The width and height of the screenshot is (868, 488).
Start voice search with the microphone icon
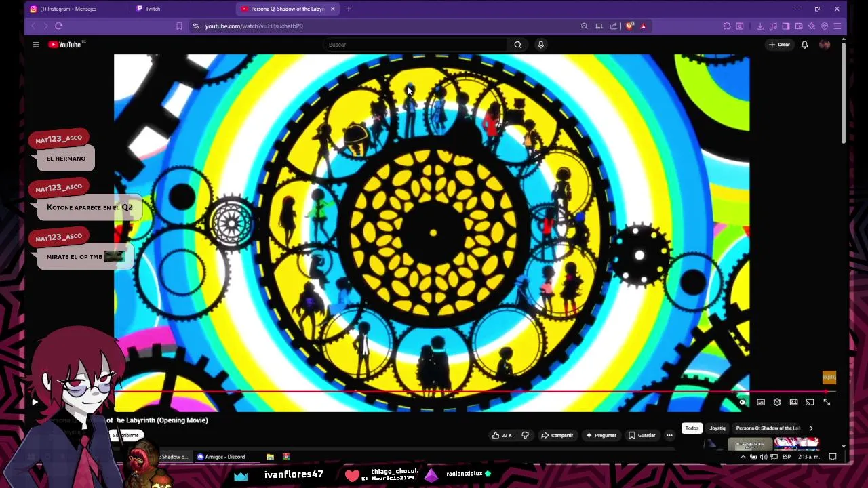point(540,45)
